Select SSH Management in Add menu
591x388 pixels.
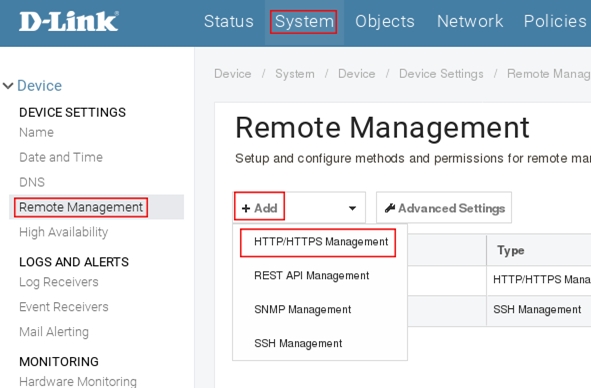point(298,344)
